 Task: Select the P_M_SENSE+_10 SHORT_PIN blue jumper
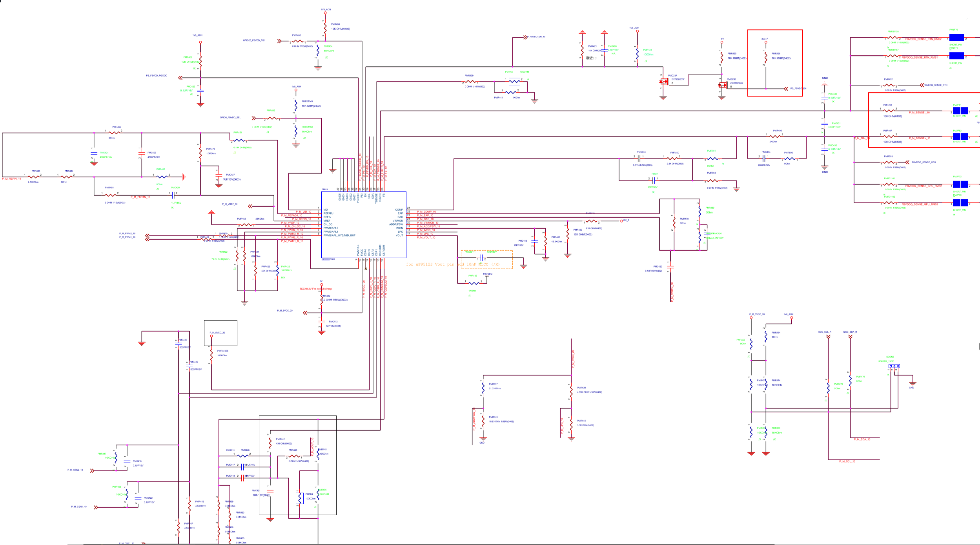(960, 137)
